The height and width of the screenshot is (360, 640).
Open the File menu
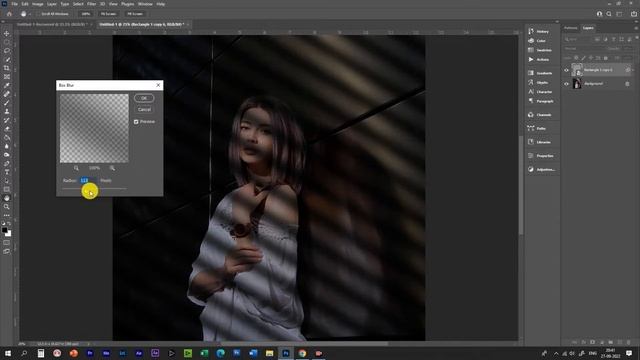(15, 4)
